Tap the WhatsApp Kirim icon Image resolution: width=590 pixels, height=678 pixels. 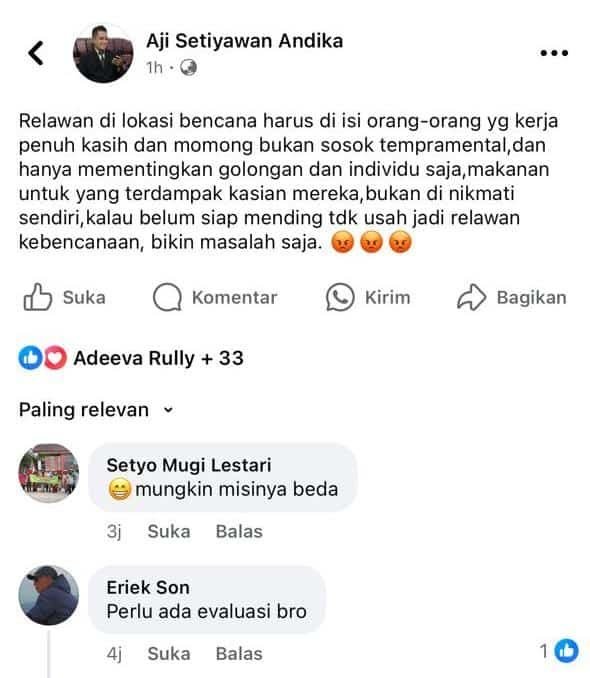tap(340, 297)
